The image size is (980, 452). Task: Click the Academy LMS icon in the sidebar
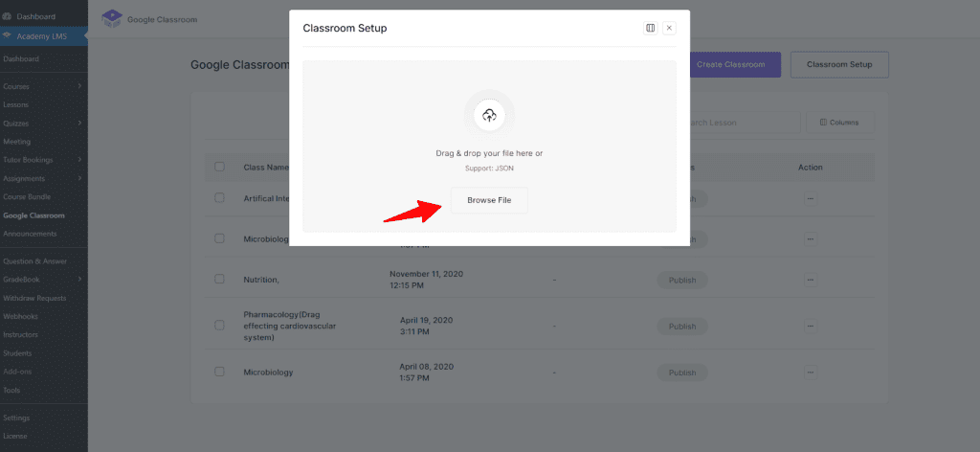point(8,35)
